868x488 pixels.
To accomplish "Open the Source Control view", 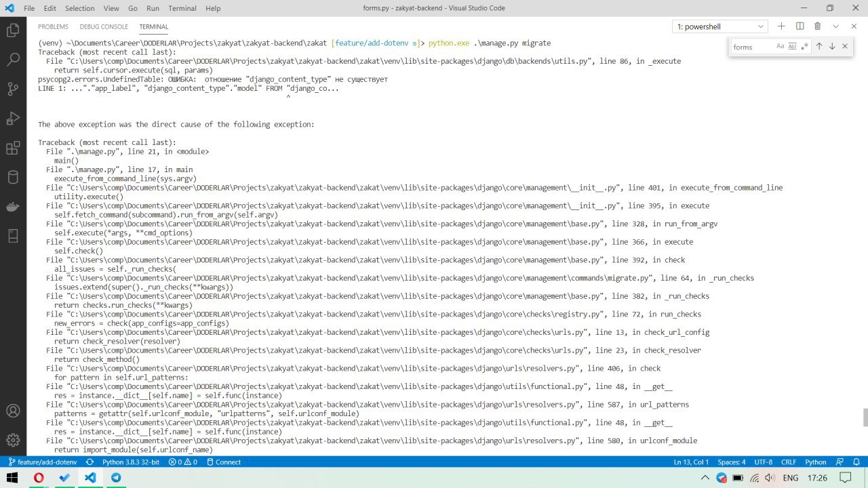I will click(12, 89).
